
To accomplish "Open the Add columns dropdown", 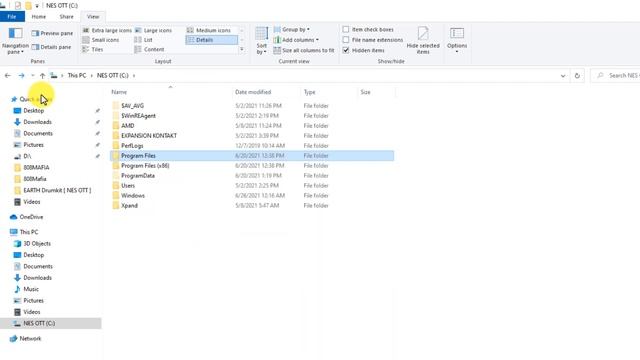I will point(296,40).
